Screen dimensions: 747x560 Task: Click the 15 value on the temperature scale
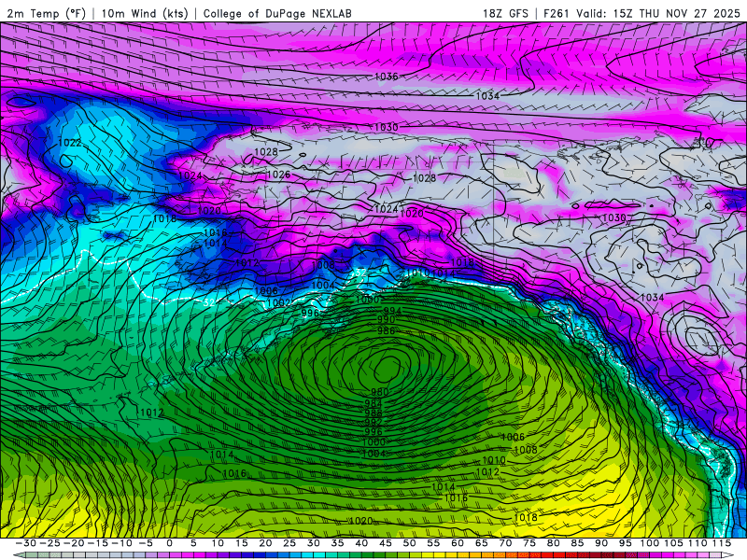[x=242, y=543]
